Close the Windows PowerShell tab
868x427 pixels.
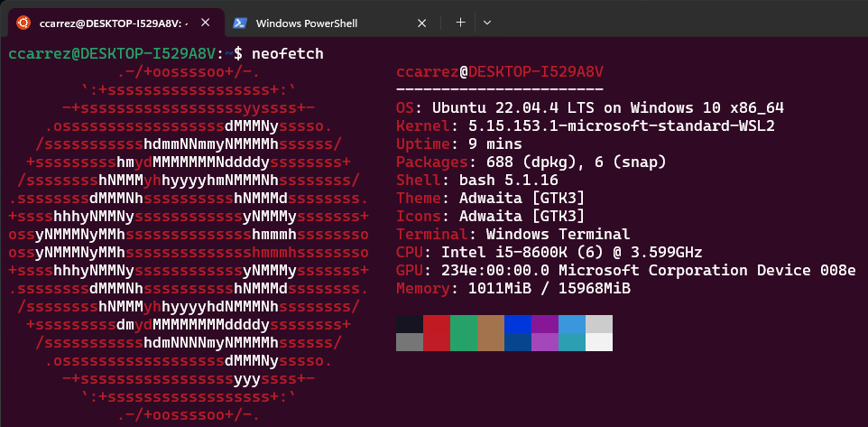pos(422,23)
